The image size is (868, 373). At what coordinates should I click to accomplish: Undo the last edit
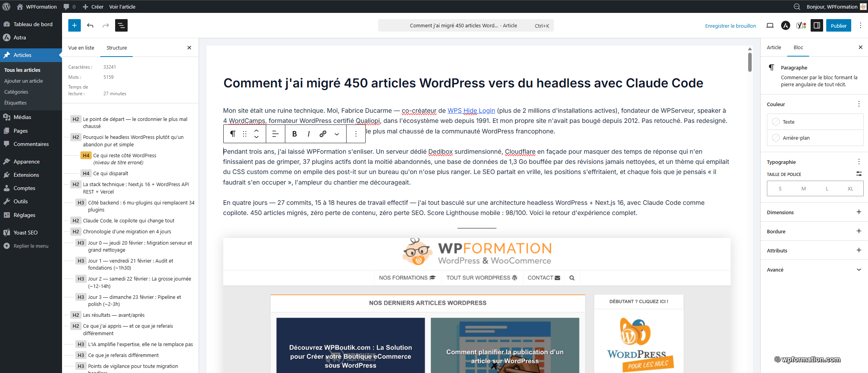click(x=90, y=25)
